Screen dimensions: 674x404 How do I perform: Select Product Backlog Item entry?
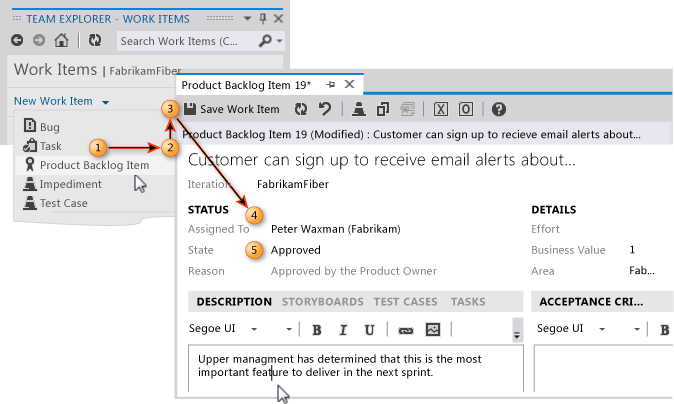click(95, 165)
